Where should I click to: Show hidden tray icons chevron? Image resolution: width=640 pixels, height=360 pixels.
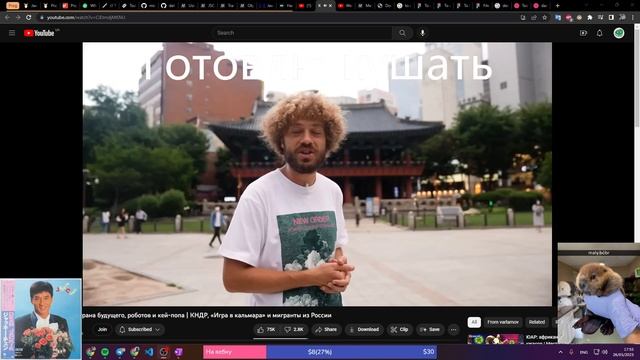(560, 352)
